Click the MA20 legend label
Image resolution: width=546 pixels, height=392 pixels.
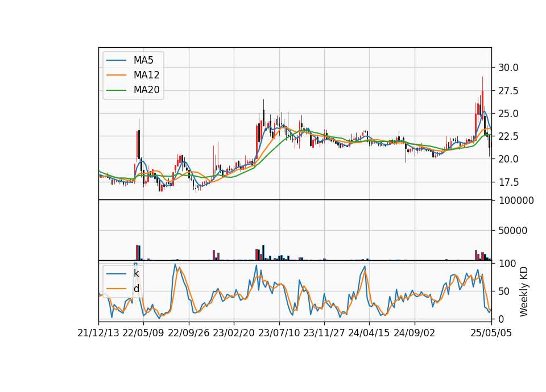click(x=146, y=90)
